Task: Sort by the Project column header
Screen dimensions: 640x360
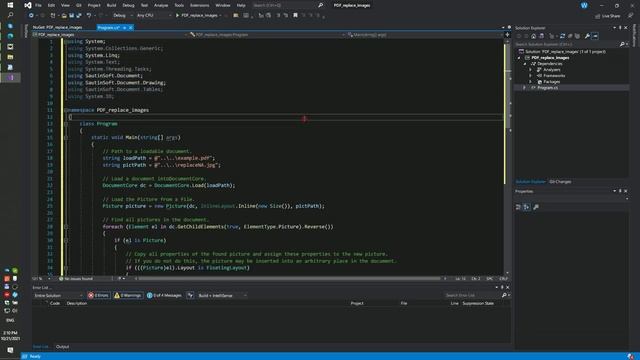Action: [x=357, y=303]
